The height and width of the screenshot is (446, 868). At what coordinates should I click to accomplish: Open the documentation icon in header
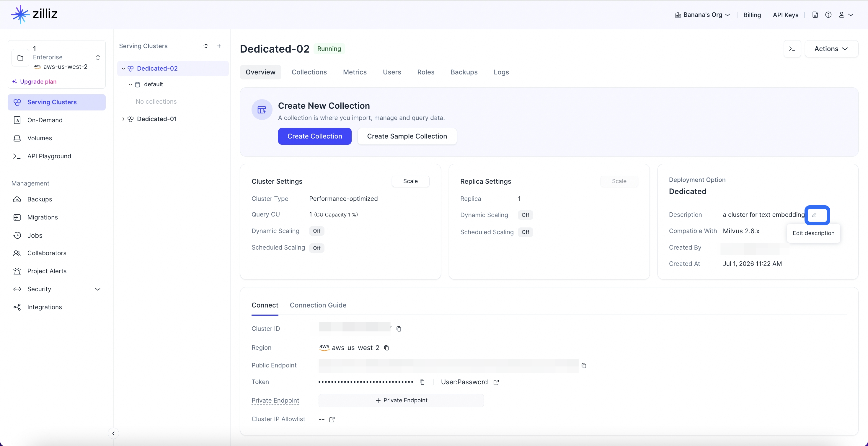(815, 15)
